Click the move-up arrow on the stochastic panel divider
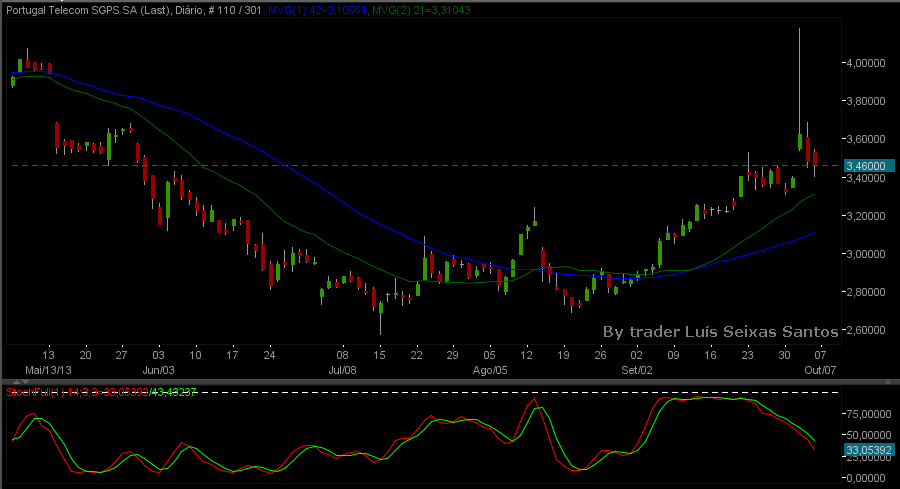The image size is (900, 489). (x=16, y=382)
